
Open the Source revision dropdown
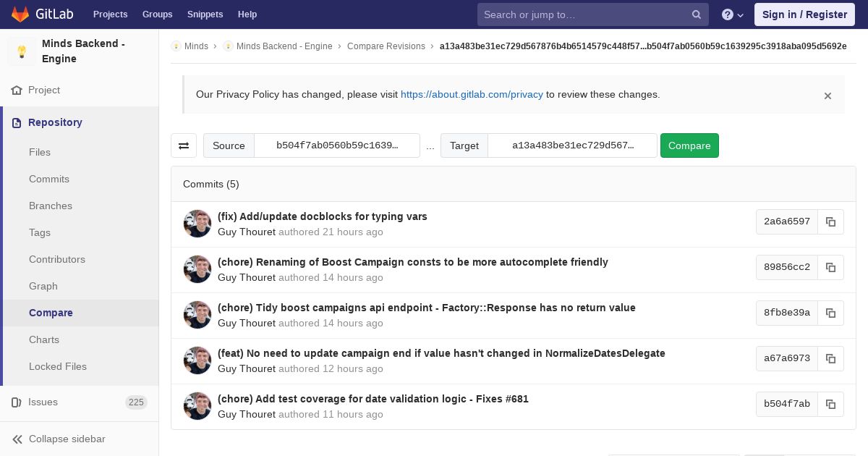337,145
